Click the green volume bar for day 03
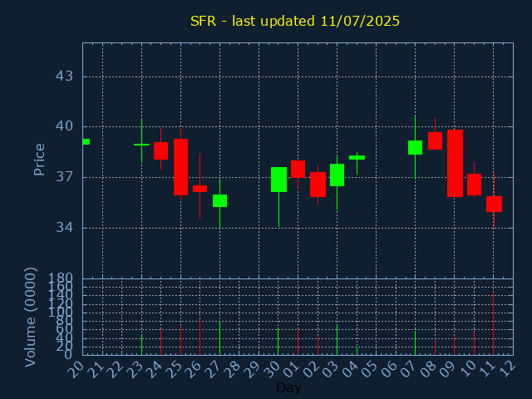This screenshot has width=532, height=399. 337,340
